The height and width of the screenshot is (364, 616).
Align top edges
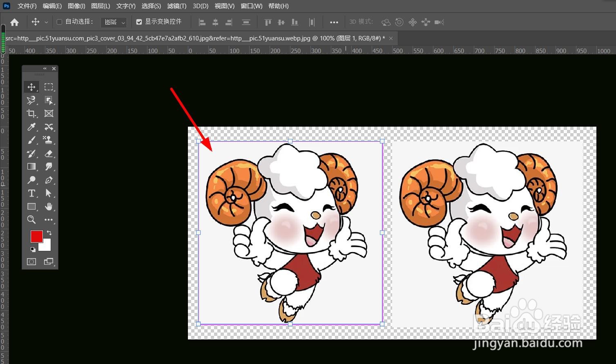[268, 22]
